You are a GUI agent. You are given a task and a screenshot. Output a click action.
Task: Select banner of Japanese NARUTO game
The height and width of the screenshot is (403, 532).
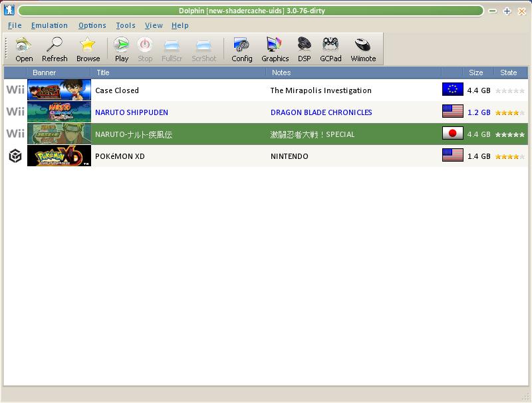(x=59, y=134)
